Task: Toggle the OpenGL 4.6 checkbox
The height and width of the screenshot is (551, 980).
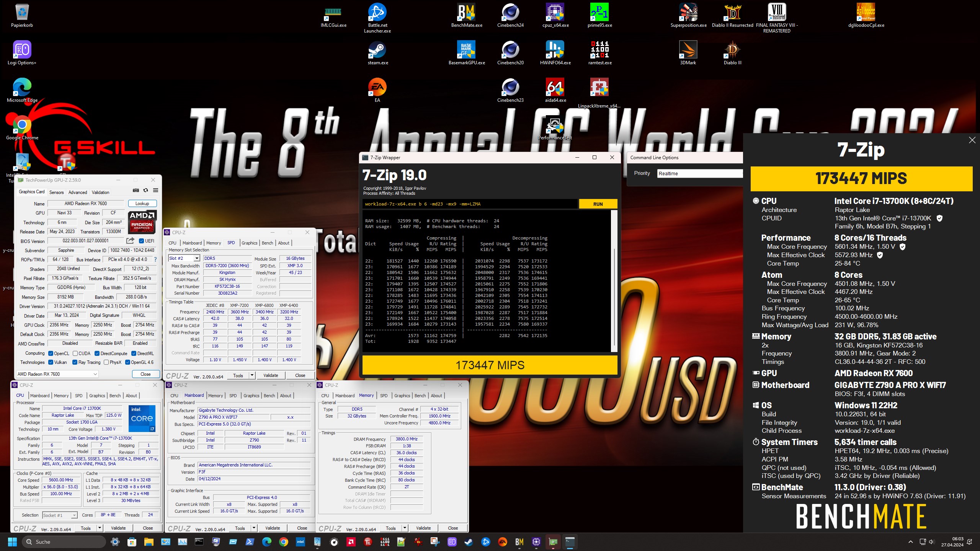Action: 128,362
